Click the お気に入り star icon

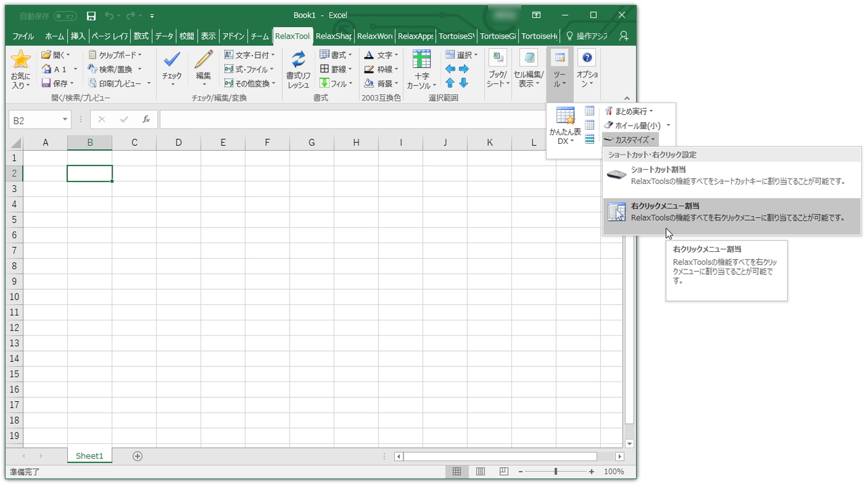[21, 60]
